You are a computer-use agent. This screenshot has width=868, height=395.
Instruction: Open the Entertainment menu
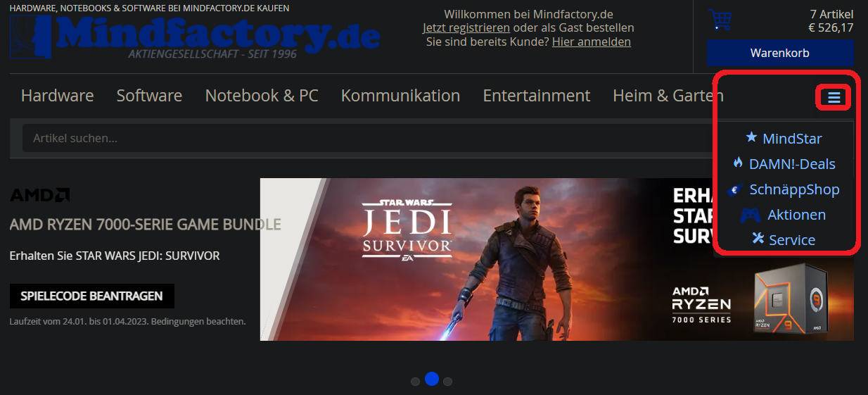tap(537, 96)
